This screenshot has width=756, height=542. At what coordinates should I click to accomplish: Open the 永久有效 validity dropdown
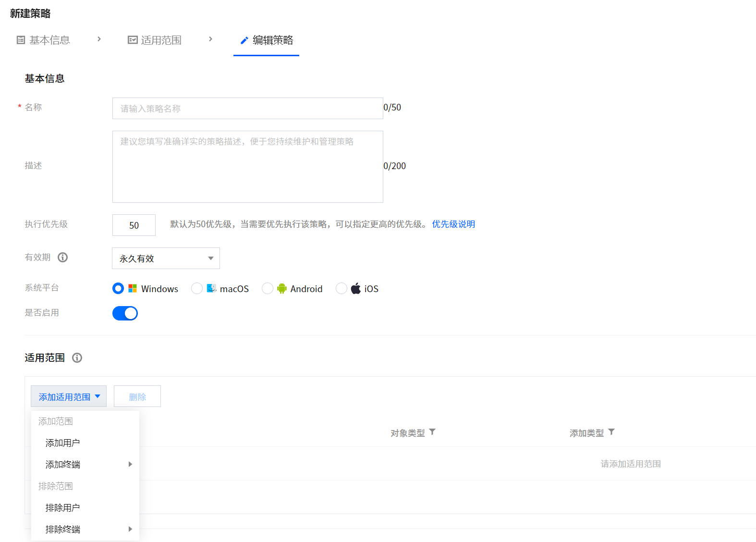(x=166, y=259)
